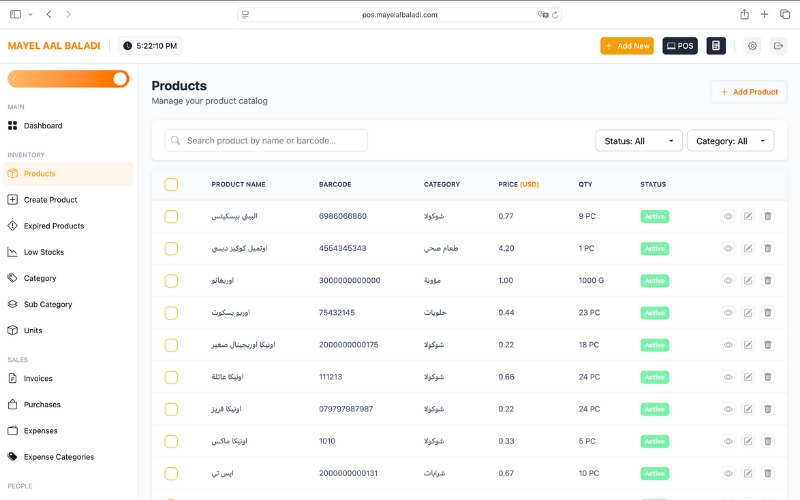800x500 pixels.
Task: Check the box for barcode 6986066860 row
Action: pos(171,216)
